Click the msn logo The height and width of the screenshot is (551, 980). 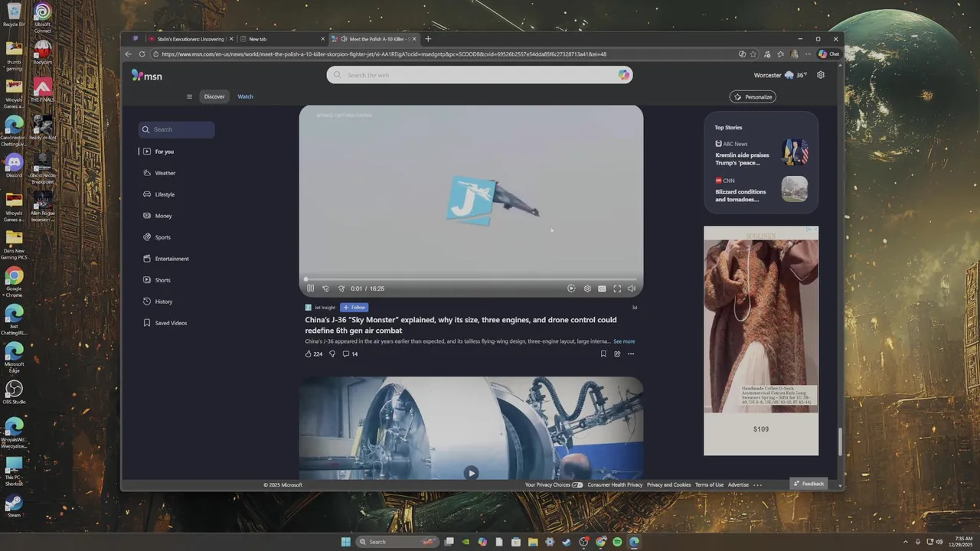(146, 75)
